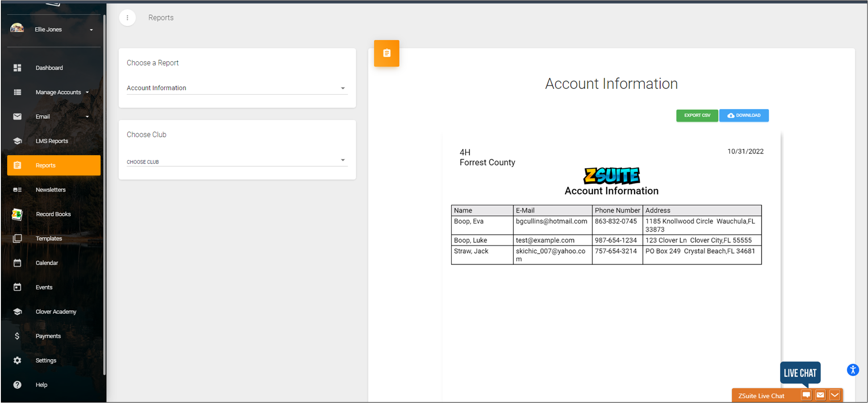The height and width of the screenshot is (403, 868).
Task: Click the Export CSV button
Action: point(697,116)
